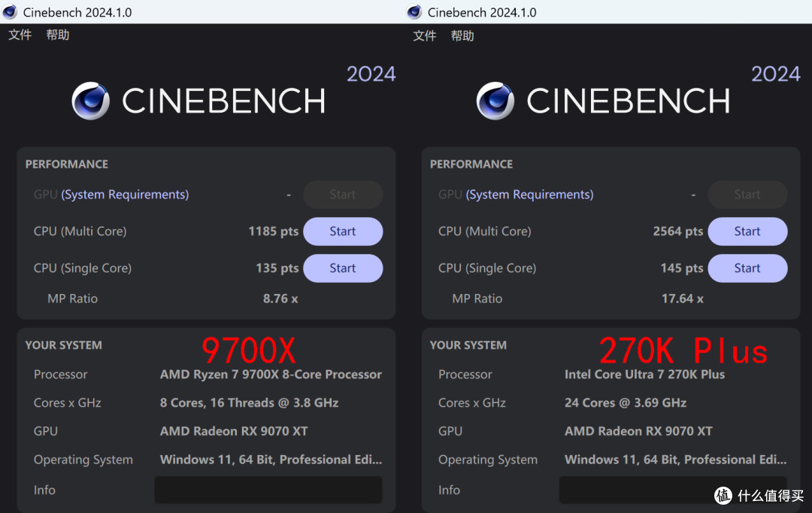The image size is (812, 513).
Task: Click CPU (Multi Core) label in left window
Action: (x=80, y=231)
